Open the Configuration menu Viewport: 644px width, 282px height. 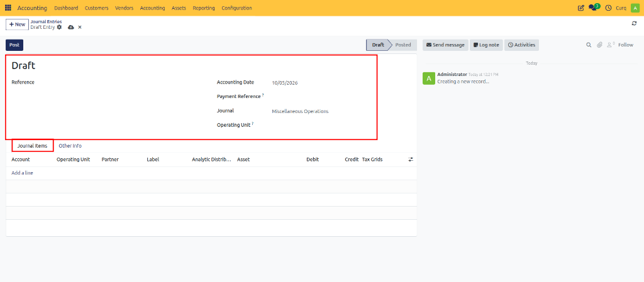(236, 8)
